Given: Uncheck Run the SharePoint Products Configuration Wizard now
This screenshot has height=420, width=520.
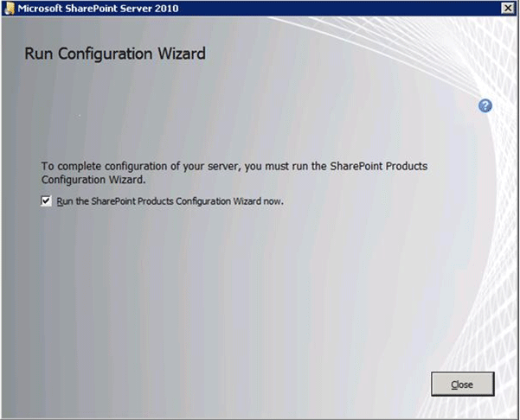Looking at the screenshot, I should tap(46, 200).
